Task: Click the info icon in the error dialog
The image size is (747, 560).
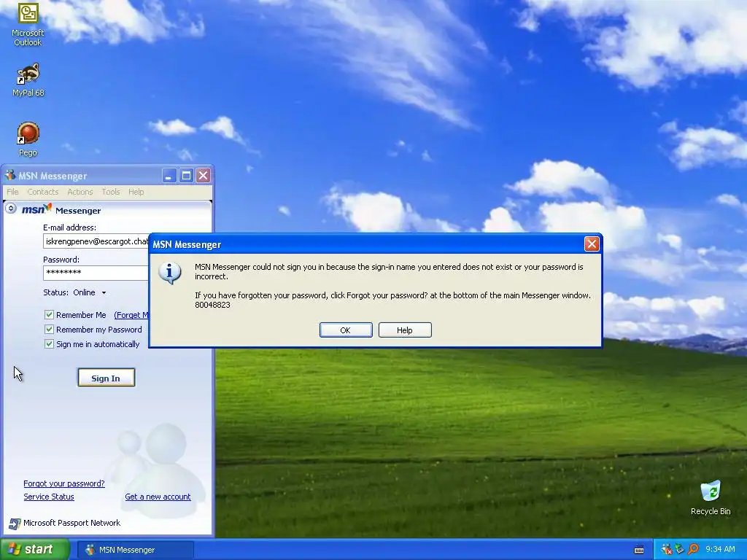Action: pos(169,273)
